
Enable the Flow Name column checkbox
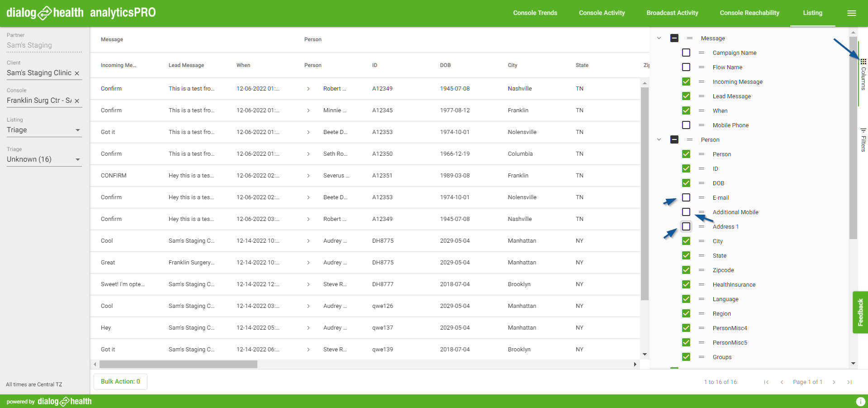coord(686,67)
